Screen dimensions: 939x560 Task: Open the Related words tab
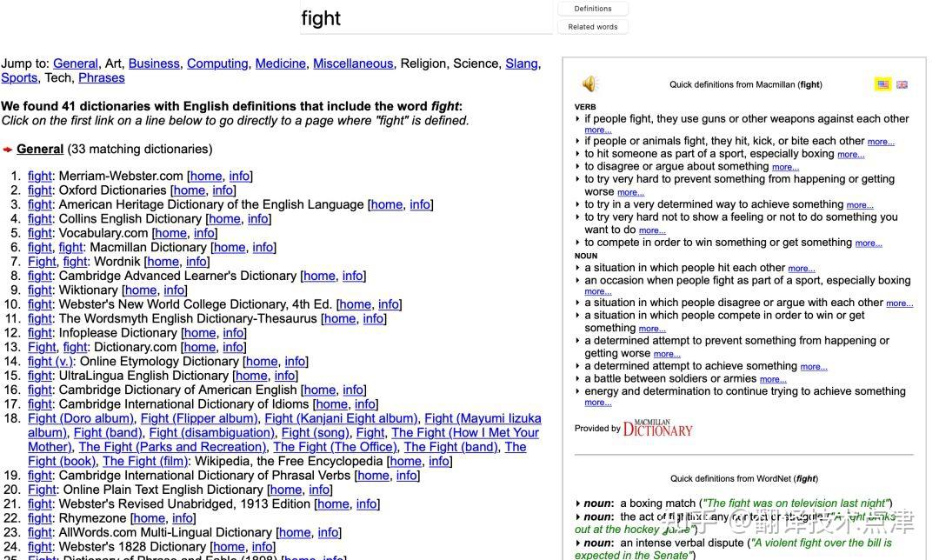point(593,27)
